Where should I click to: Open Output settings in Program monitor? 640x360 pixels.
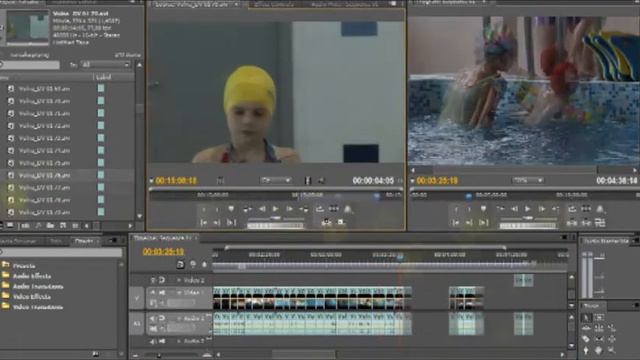pyautogui.click(x=600, y=209)
